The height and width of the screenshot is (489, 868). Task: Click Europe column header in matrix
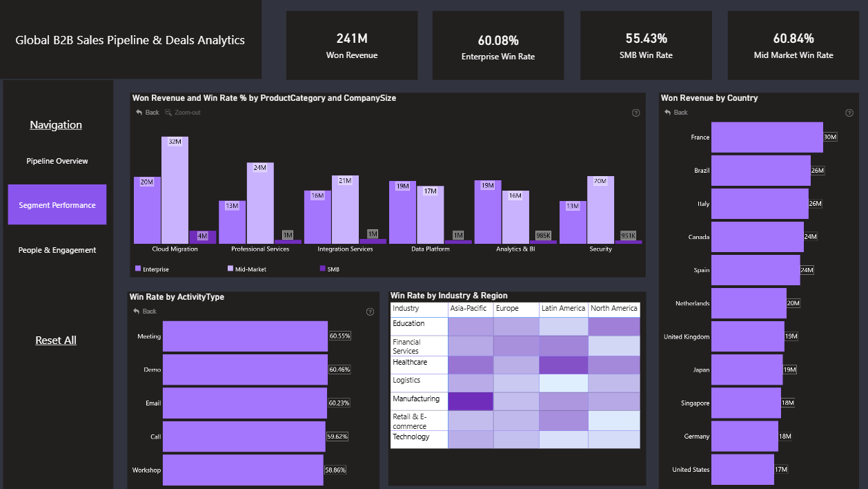click(516, 309)
